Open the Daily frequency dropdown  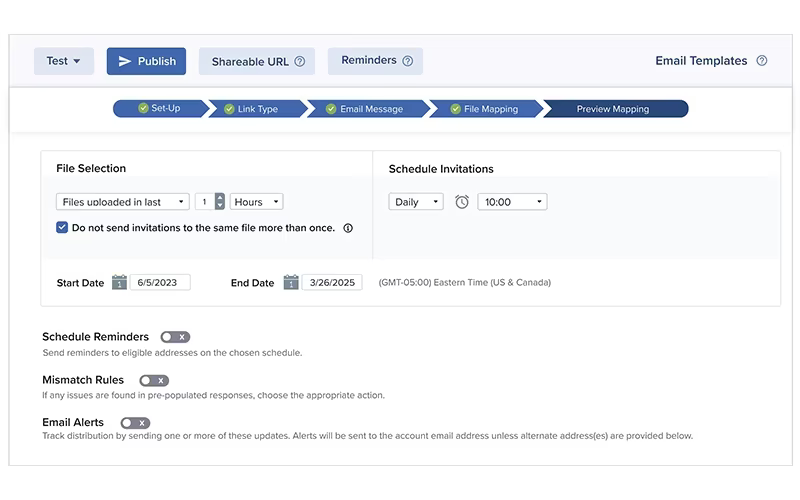tap(416, 202)
